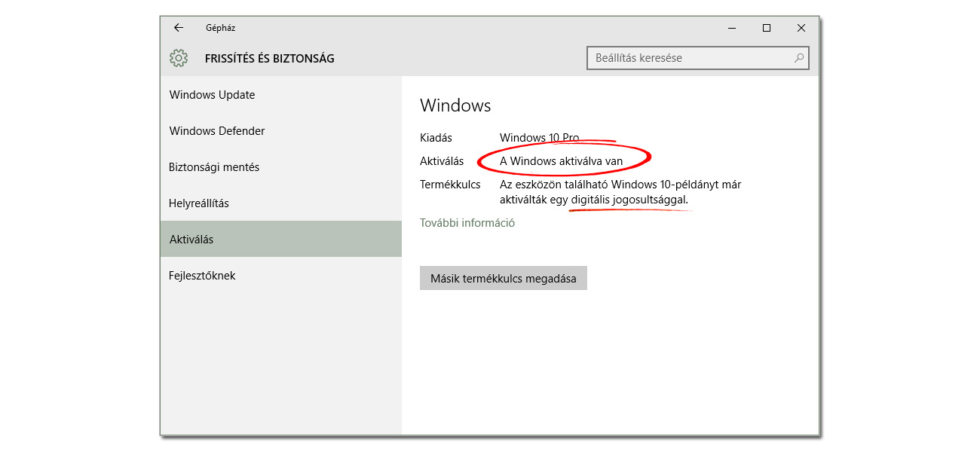Open the További információ link
Screen dimensions: 980x452
click(467, 223)
